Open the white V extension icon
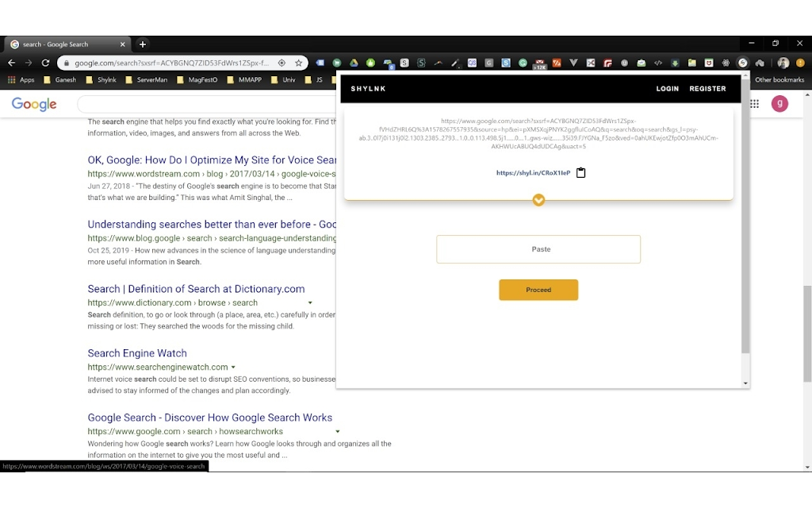Viewport: 812px width, 508px height. point(573,63)
